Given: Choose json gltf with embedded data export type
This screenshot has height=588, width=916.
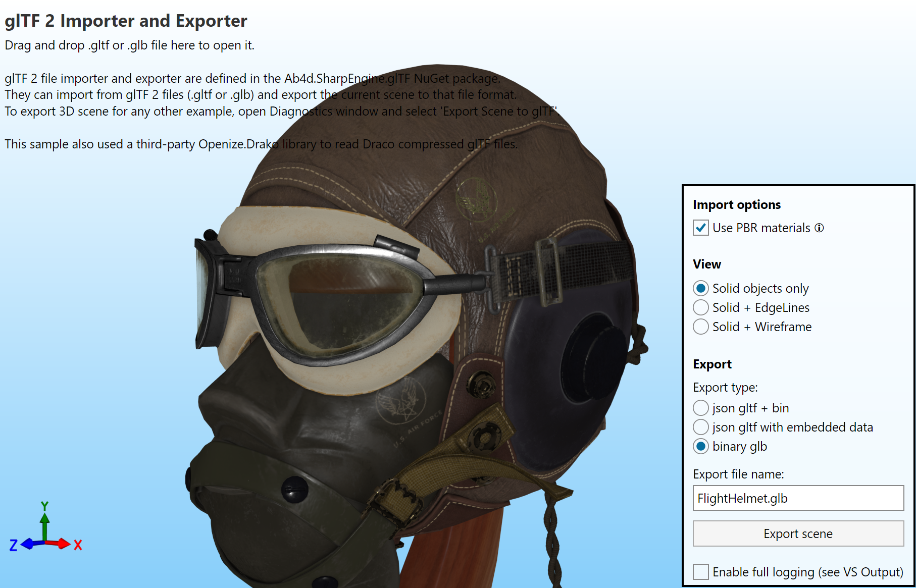Looking at the screenshot, I should coord(701,427).
